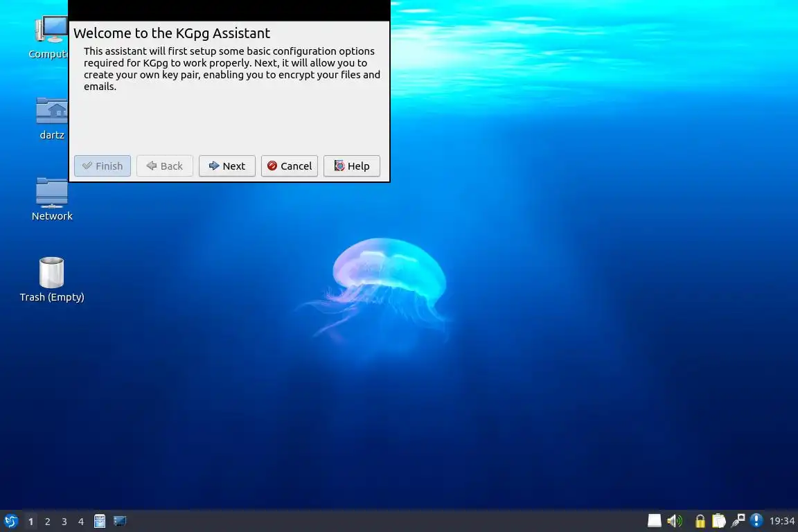Click the greyed-out Finish button
798x532 pixels.
(103, 166)
